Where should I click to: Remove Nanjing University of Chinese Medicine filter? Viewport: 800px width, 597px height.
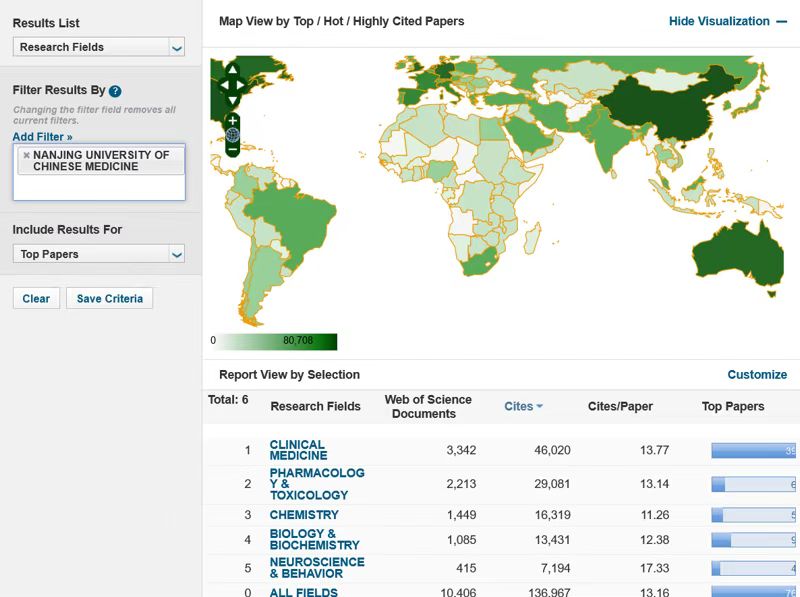(x=26, y=155)
